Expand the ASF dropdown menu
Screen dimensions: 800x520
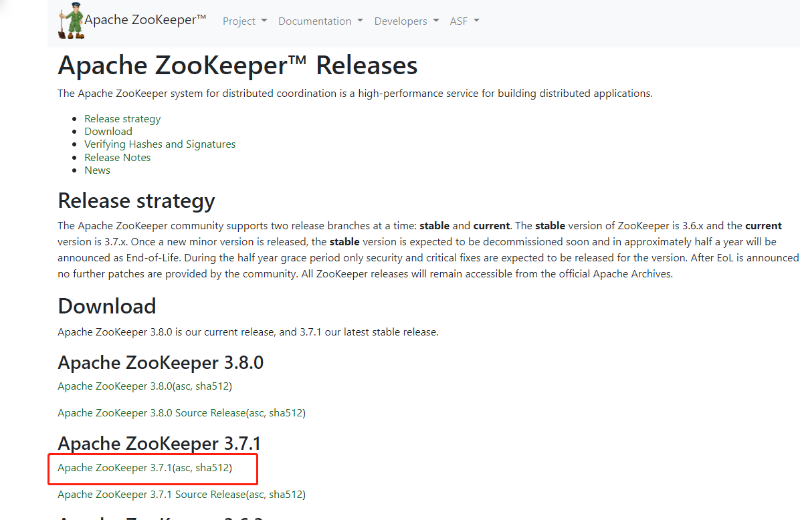(464, 21)
